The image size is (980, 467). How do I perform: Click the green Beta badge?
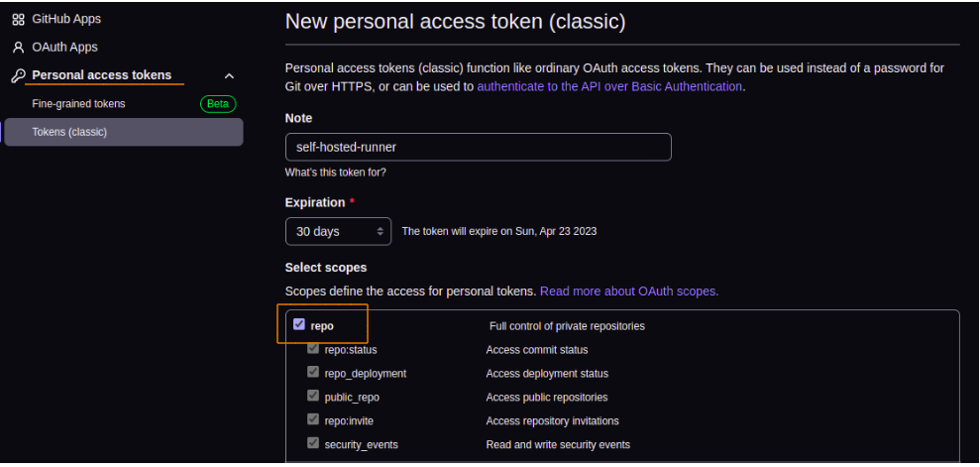point(217,104)
